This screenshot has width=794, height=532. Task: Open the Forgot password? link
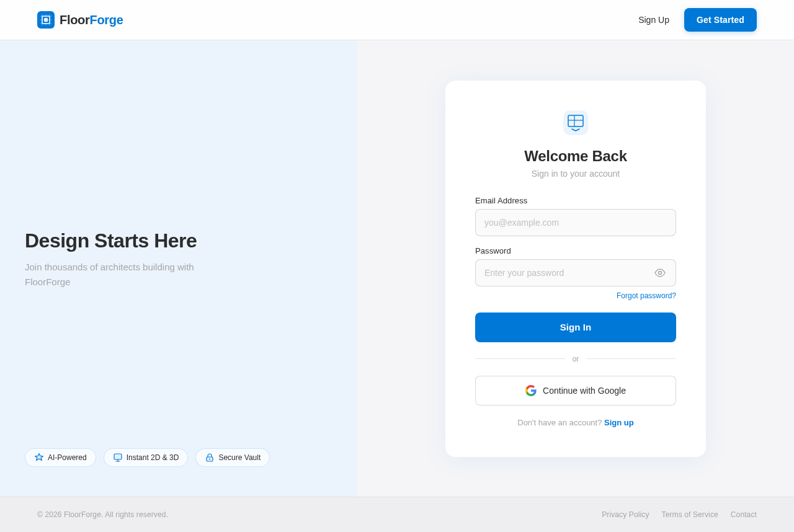646,296
